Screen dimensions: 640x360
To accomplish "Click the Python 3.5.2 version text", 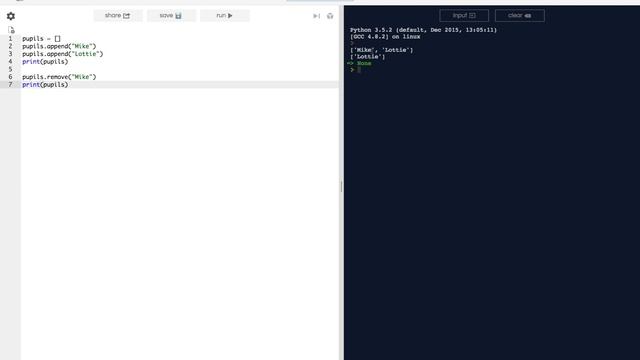I will [423, 30].
